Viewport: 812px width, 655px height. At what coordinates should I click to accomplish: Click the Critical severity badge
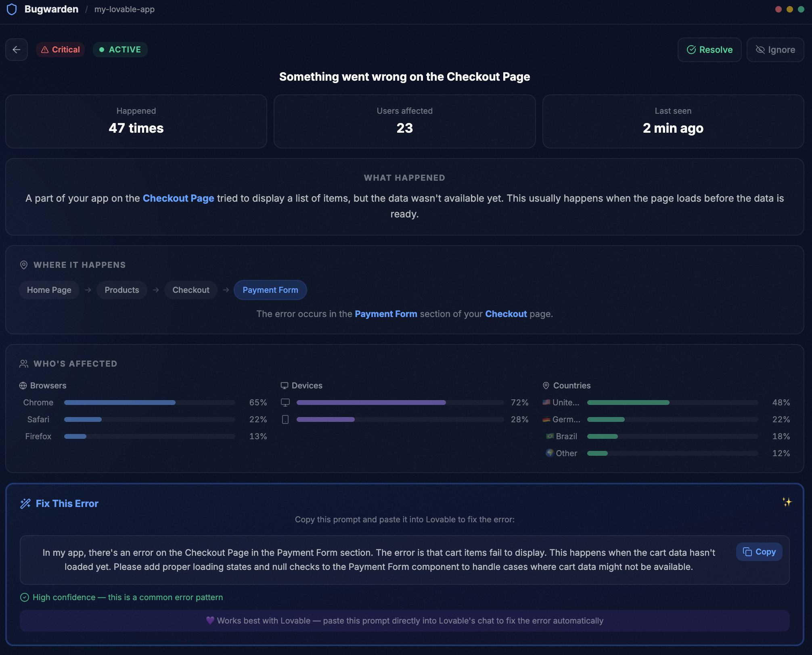click(x=61, y=50)
